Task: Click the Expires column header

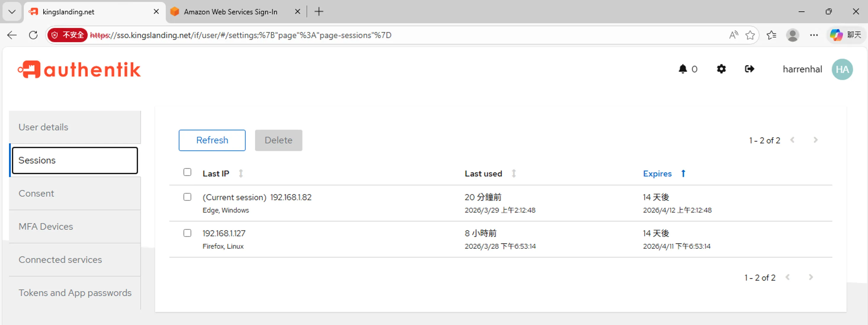Action: click(x=657, y=174)
